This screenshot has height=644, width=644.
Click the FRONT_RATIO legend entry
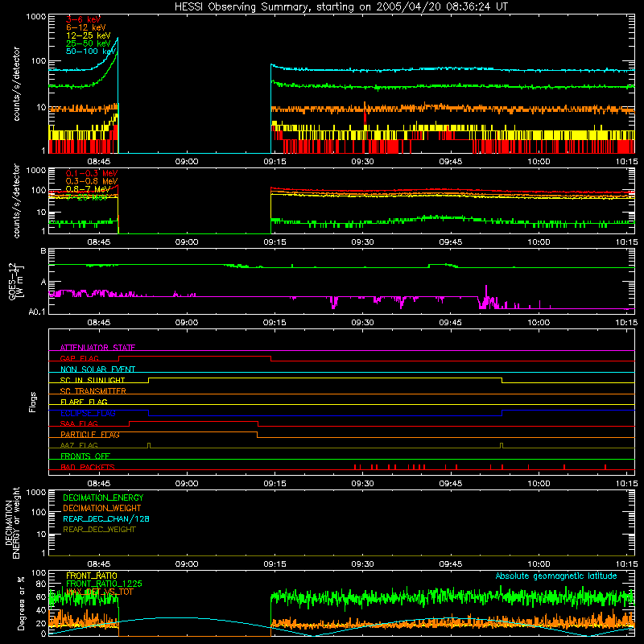[x=92, y=576]
